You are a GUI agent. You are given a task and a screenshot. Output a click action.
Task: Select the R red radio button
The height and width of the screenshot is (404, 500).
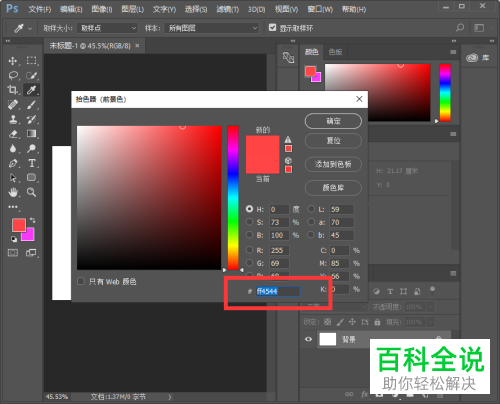[249, 250]
